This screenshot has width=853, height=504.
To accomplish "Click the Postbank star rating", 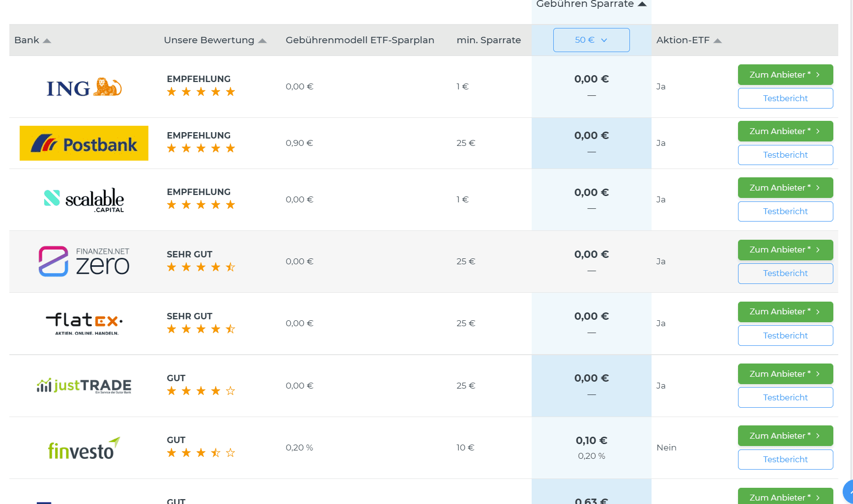I will pyautogui.click(x=201, y=148).
